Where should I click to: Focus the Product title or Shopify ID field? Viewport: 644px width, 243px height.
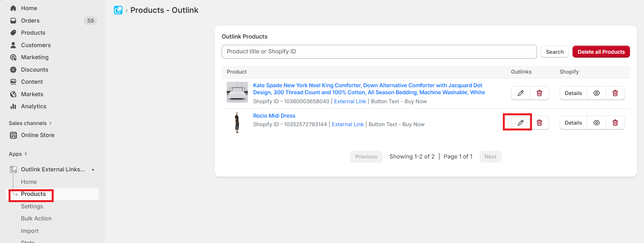tap(379, 52)
